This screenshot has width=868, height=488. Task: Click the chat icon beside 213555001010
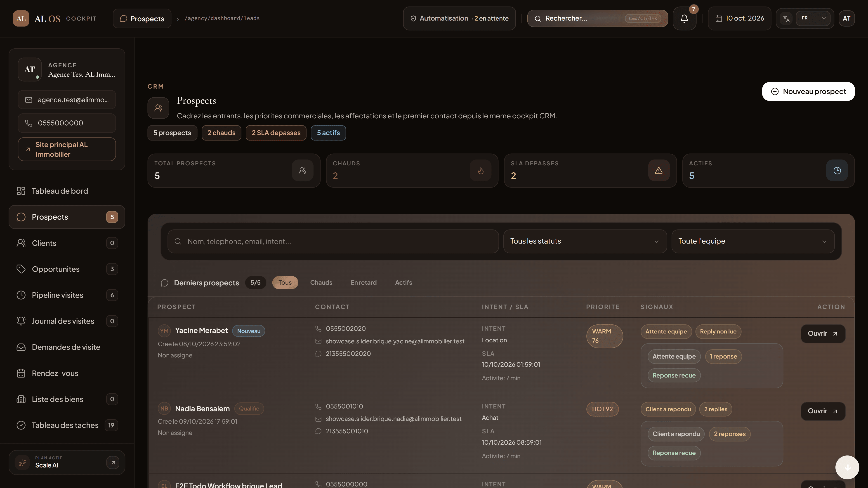click(x=318, y=431)
